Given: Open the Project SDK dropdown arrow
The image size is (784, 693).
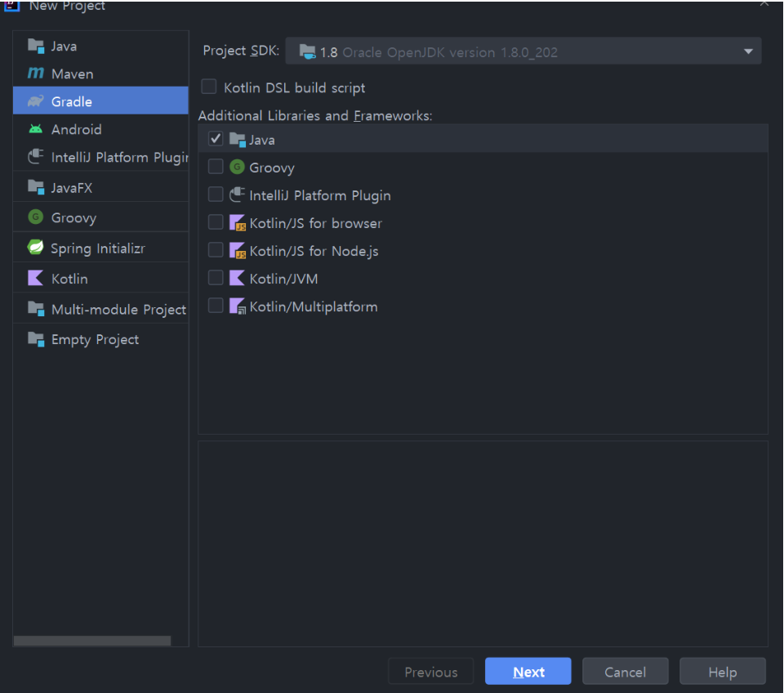Looking at the screenshot, I should (x=748, y=51).
